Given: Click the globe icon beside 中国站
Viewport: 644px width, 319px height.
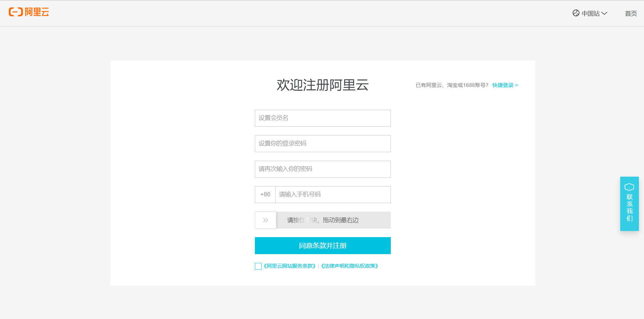Looking at the screenshot, I should pos(576,13).
